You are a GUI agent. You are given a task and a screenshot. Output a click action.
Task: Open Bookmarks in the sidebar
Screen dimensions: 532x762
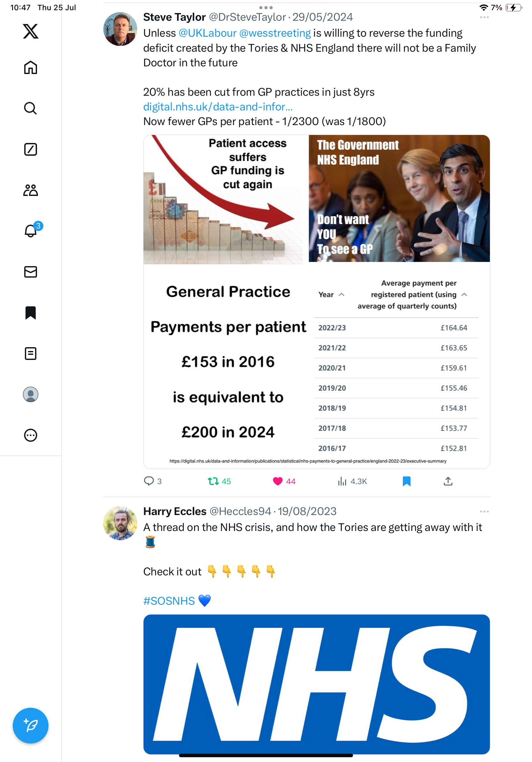click(31, 313)
